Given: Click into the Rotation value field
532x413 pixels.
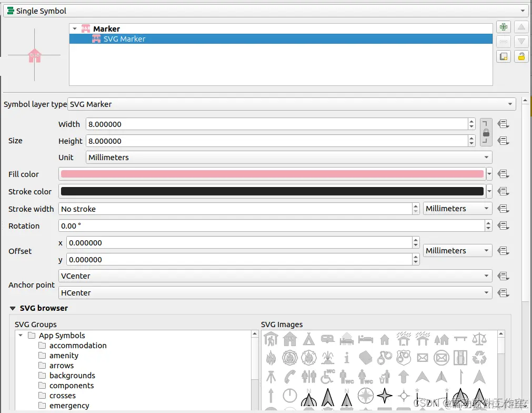Looking at the screenshot, I should [x=272, y=226].
